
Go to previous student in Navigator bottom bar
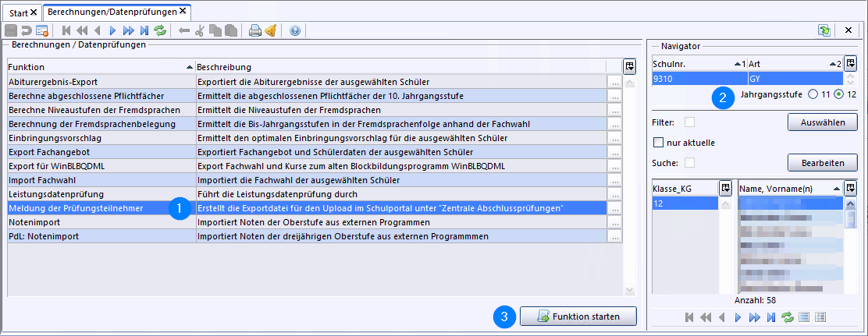pyautogui.click(x=722, y=317)
